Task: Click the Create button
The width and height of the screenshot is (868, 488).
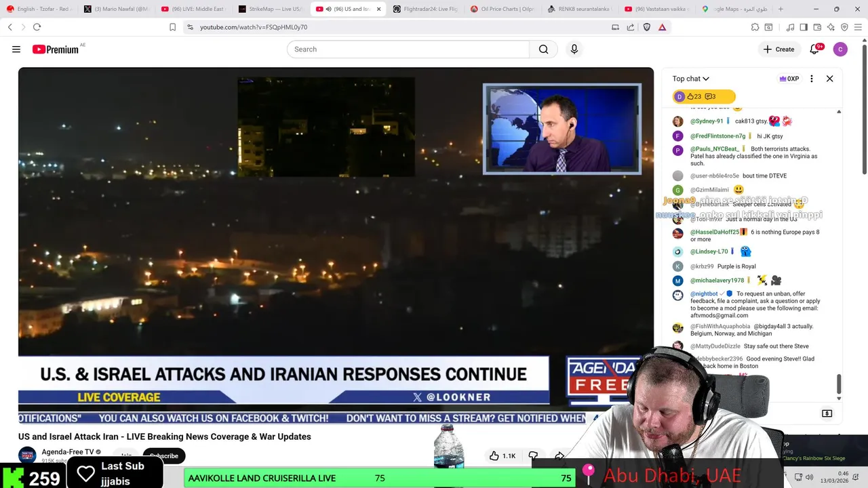Action: (x=778, y=49)
